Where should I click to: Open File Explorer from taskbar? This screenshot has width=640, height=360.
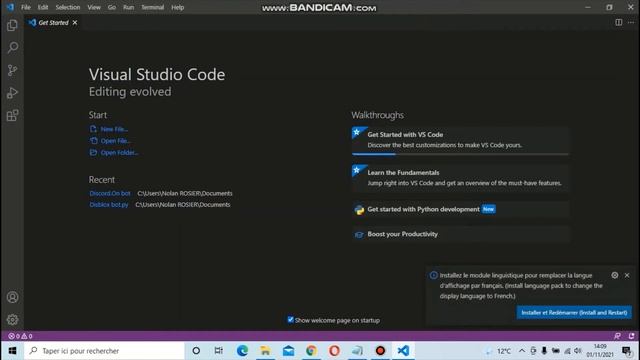(265, 351)
